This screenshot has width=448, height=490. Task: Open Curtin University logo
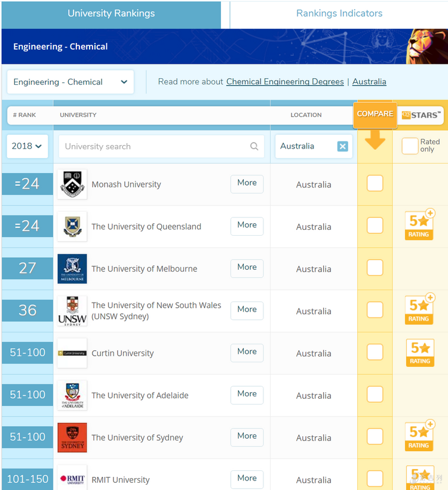coord(72,353)
